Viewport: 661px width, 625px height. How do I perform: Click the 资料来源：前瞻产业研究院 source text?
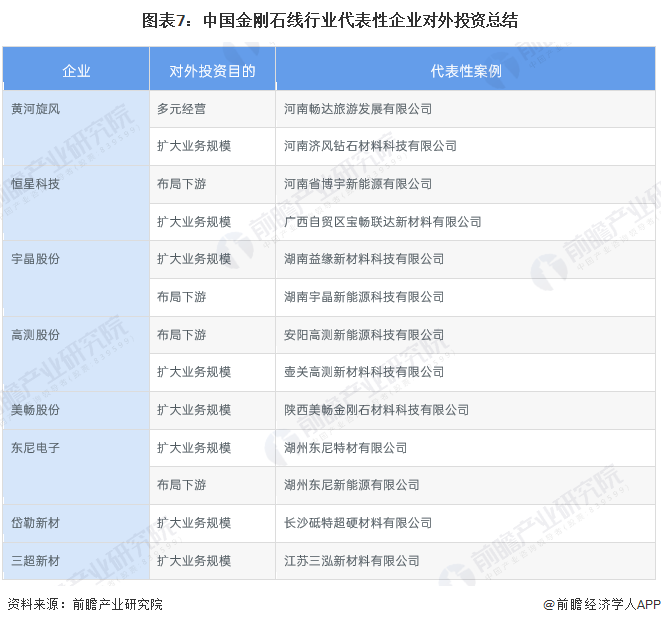pyautogui.click(x=84, y=604)
